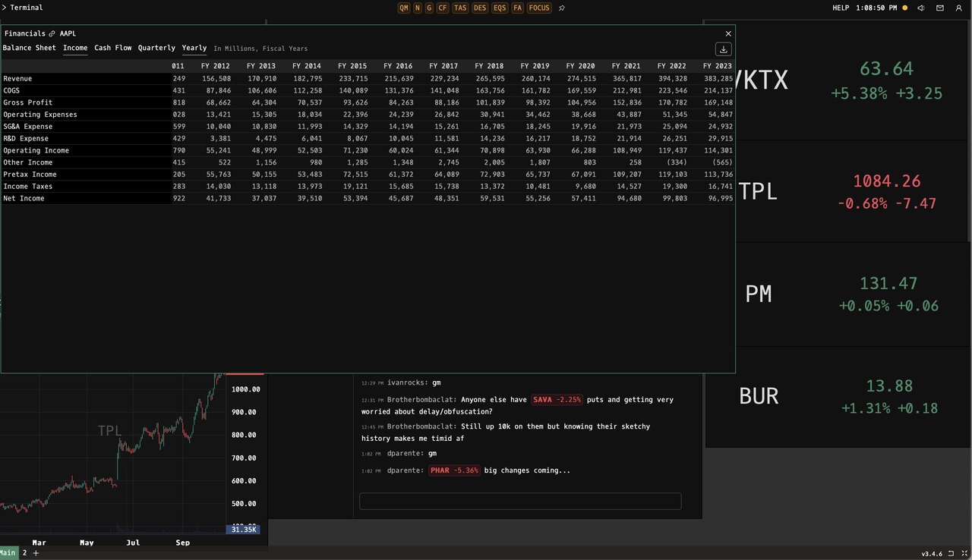Click the Gross Profit row label

[x=27, y=102]
